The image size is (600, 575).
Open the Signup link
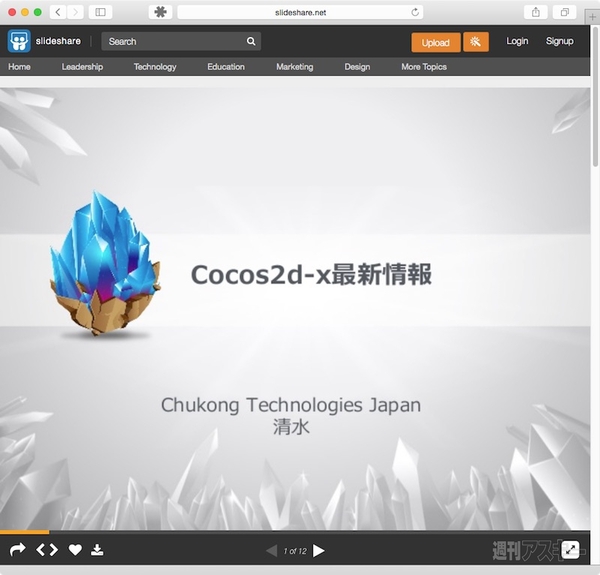(x=559, y=41)
